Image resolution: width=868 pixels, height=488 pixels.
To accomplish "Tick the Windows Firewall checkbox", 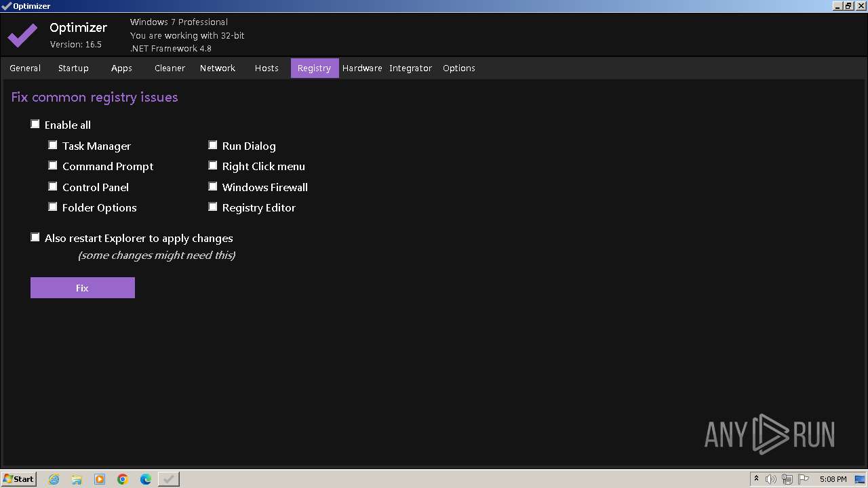I will point(213,186).
